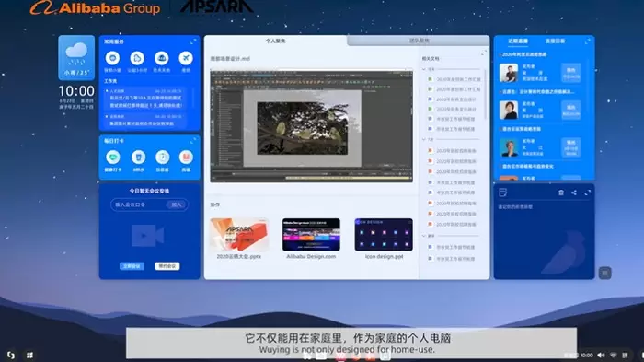The image size is (644, 362).
Task: Click the 加入 join button
Action: (177, 204)
